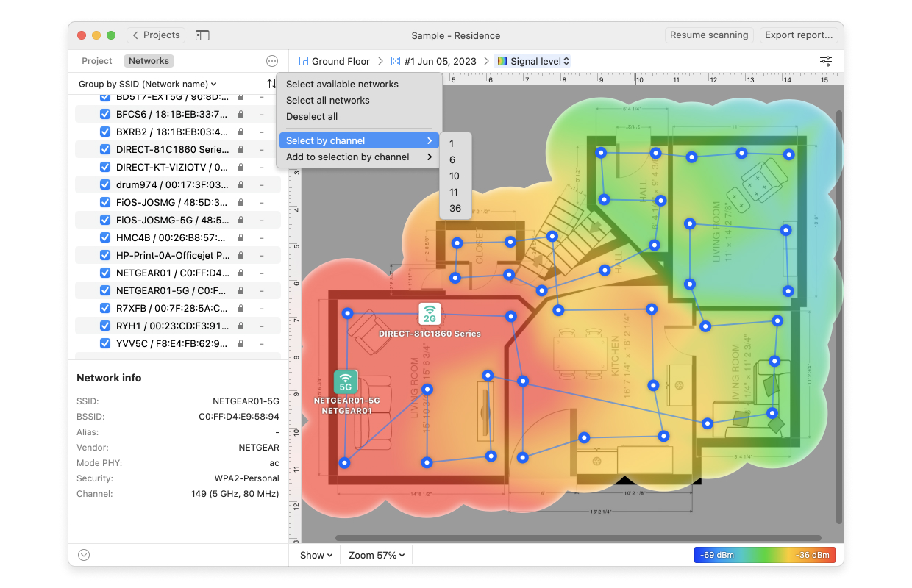Uncheck the DIRECT-81C1860 Series checkbox
The width and height of the screenshot is (912, 588).
point(104,149)
